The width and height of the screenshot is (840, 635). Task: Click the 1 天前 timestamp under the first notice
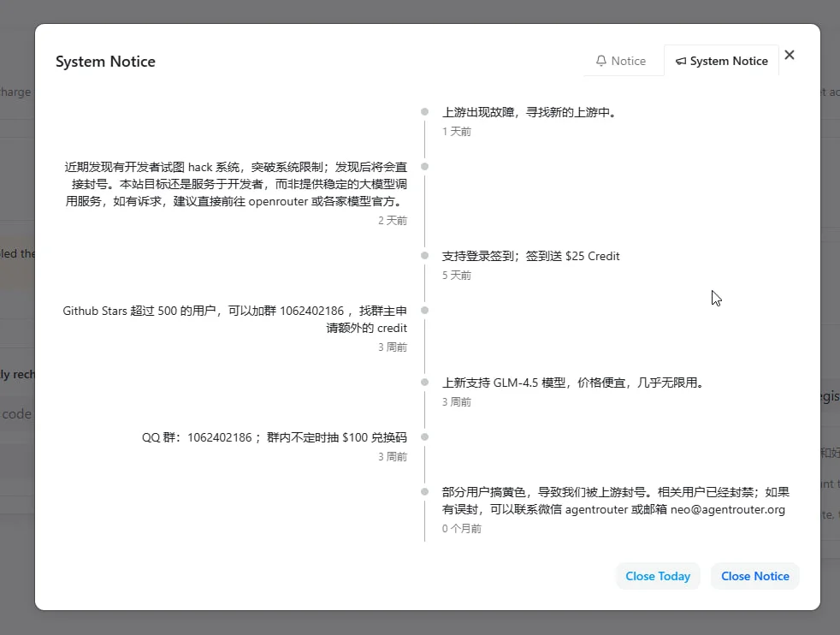coord(456,132)
